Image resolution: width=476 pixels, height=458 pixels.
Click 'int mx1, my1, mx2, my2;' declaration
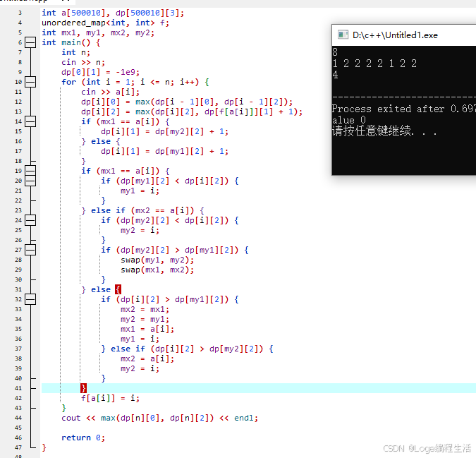click(x=98, y=32)
